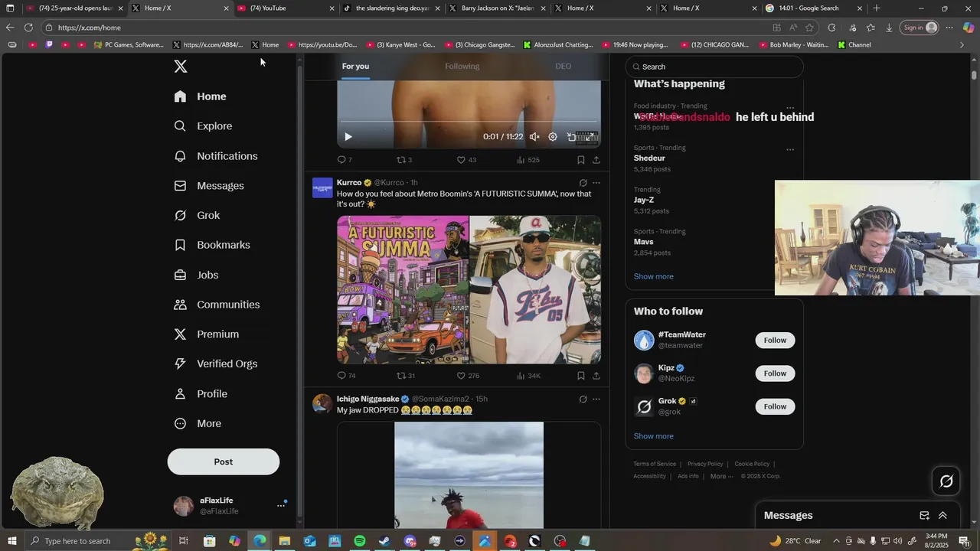
Task: Go back using browser back arrow
Action: tap(10, 28)
